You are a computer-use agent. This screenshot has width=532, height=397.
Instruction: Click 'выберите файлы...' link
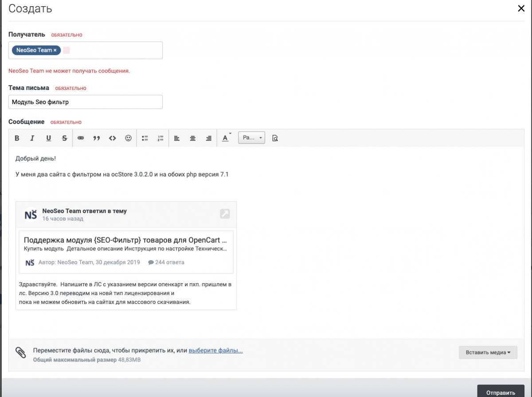215,350
